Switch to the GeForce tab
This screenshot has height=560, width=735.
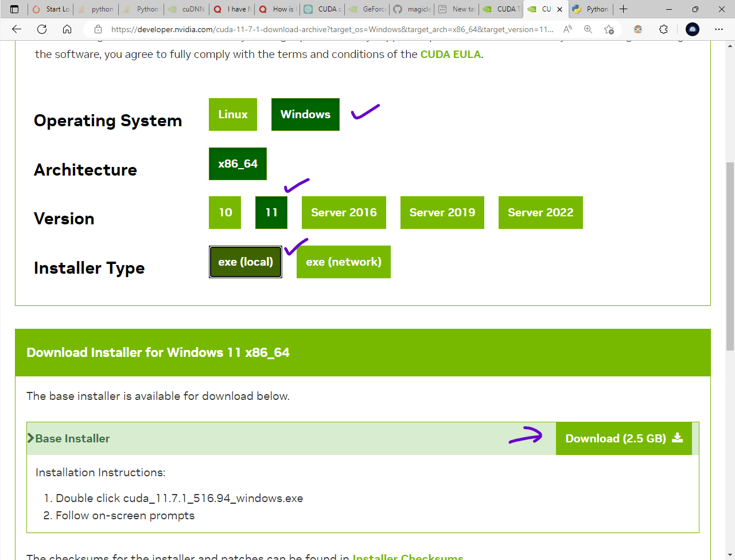click(367, 9)
